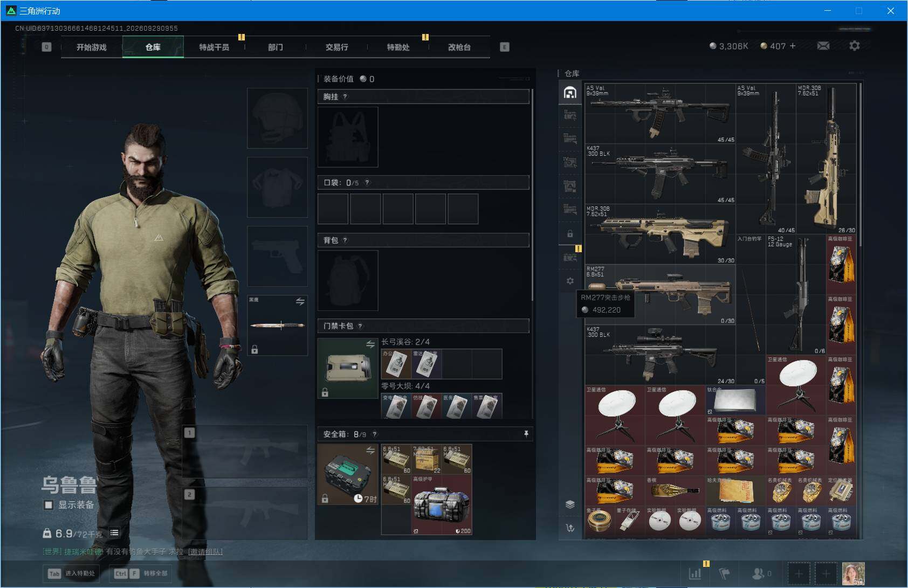
Task: Switch to the 改枪台 tab
Action: (459, 47)
